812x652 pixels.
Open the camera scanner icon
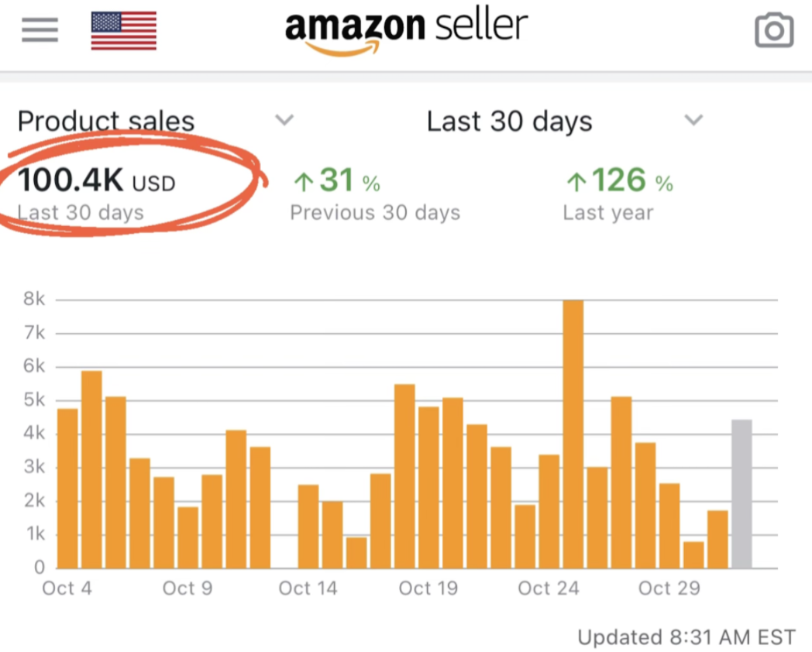pyautogui.click(x=773, y=31)
